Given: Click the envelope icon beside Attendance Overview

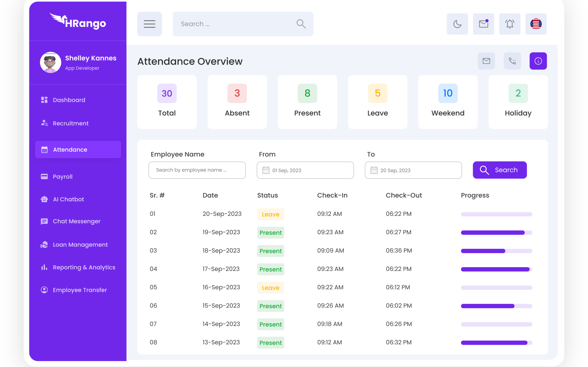Looking at the screenshot, I should [x=486, y=61].
